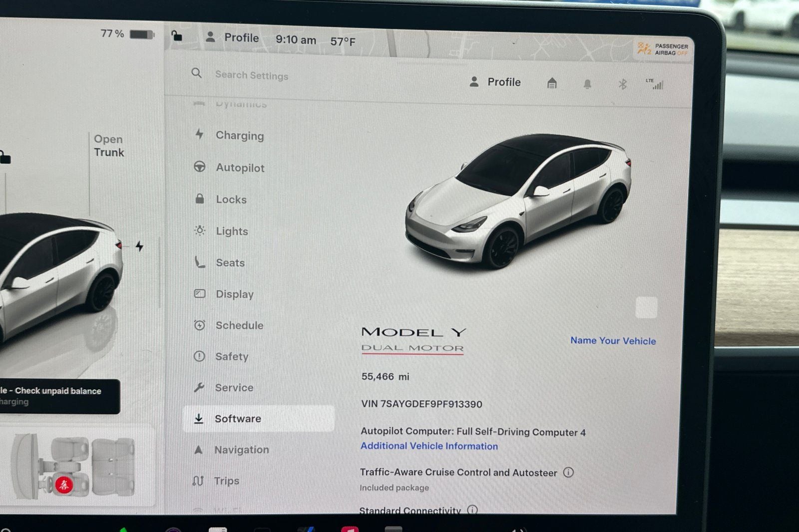The image size is (799, 532).
Task: Tap the Lights sun icon
Action: pos(200,230)
